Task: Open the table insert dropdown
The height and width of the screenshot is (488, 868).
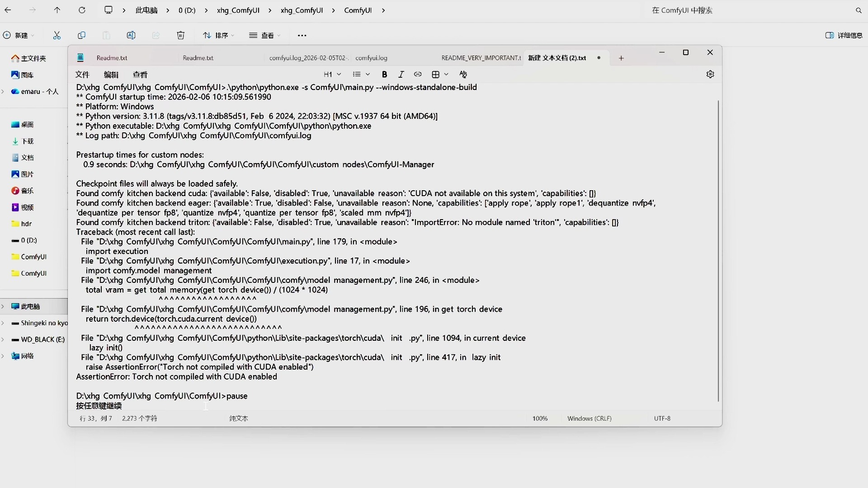Action: (x=439, y=75)
